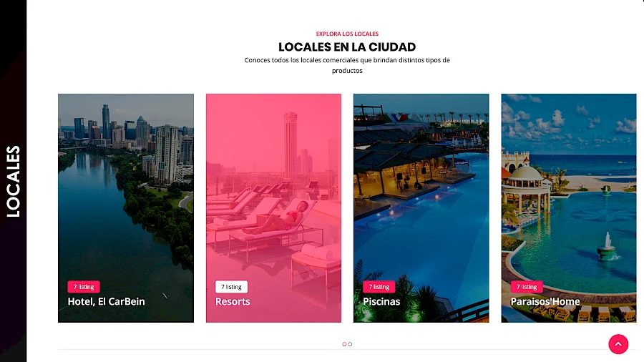
Task: Open the Piscinas category card image
Action: point(421,207)
